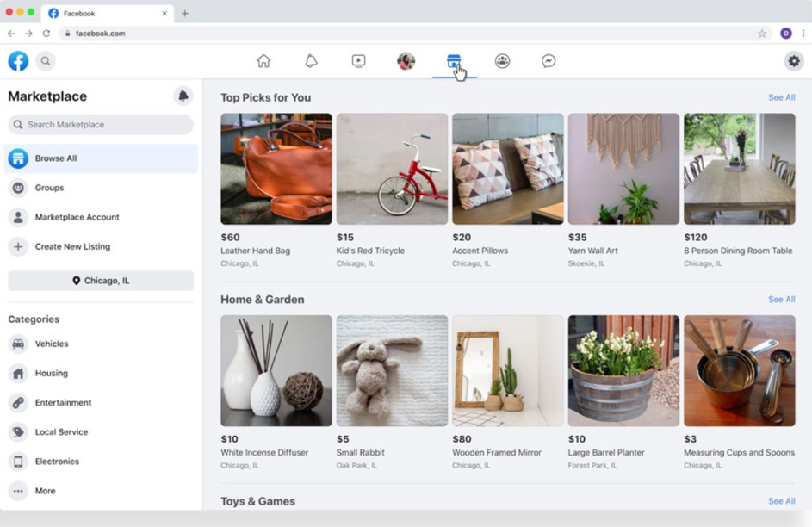812x527 pixels.
Task: Focus the Search Marketplace field
Action: (x=101, y=124)
